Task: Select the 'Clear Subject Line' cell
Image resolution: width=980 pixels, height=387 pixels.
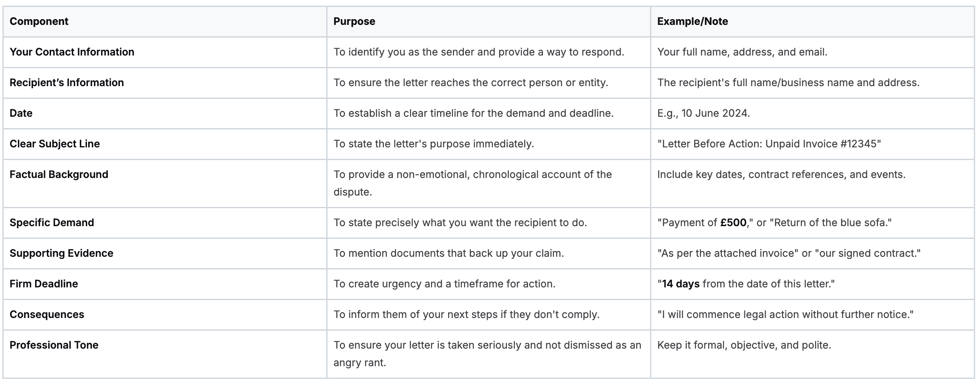Action: point(55,144)
